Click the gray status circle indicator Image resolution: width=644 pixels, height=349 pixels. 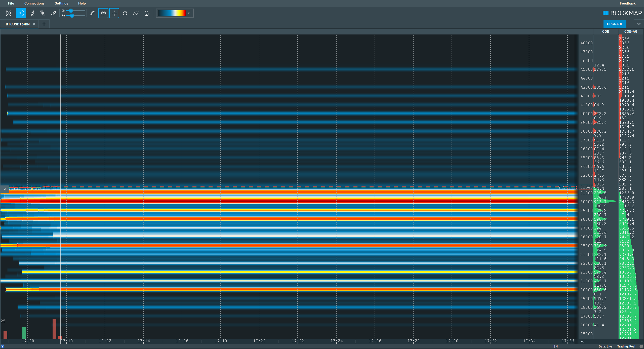pos(641,346)
